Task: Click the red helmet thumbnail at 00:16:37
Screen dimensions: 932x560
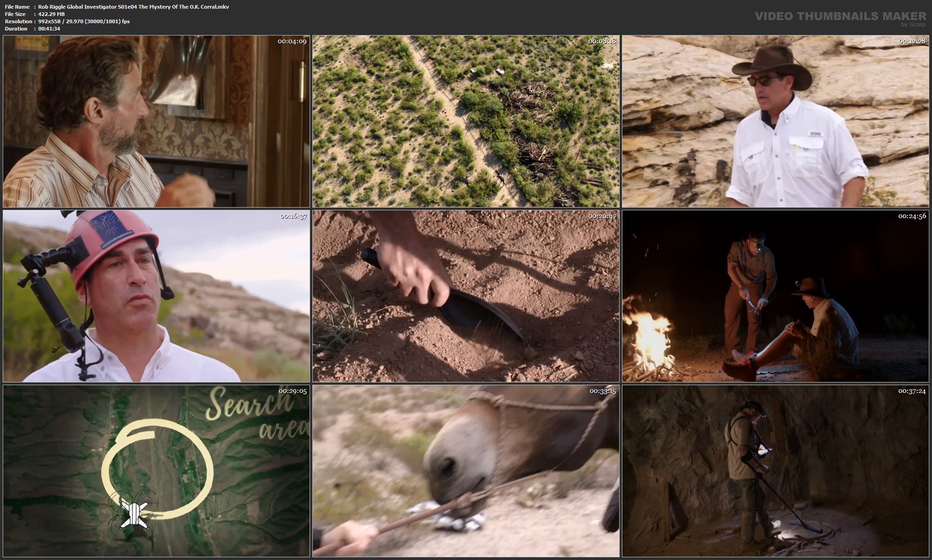Action: (156, 296)
